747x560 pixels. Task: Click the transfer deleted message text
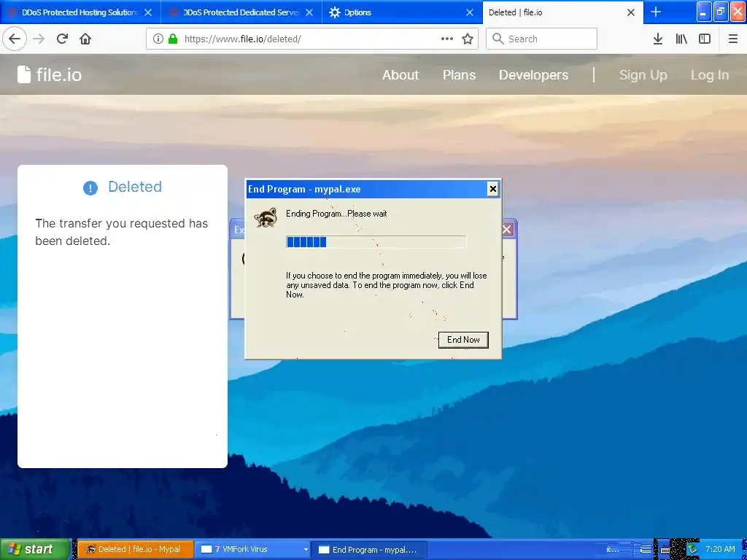pos(122,232)
